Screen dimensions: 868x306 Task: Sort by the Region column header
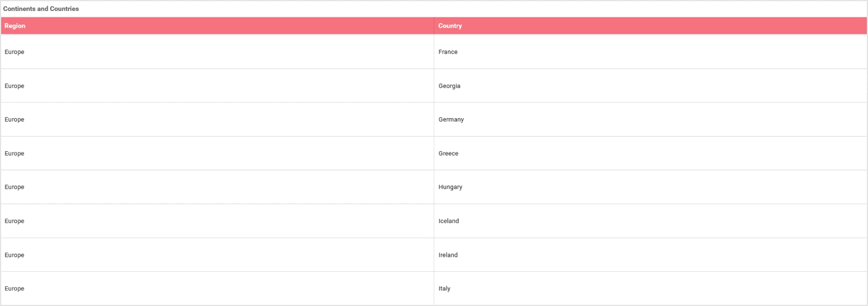[15, 26]
